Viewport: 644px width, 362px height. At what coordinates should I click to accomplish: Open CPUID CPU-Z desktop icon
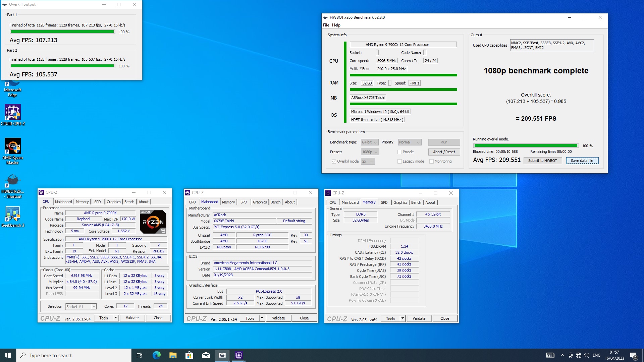pyautogui.click(x=13, y=115)
